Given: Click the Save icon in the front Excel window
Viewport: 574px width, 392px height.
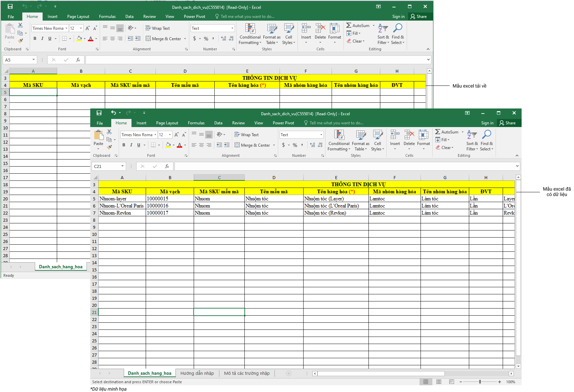Looking at the screenshot, I should pyautogui.click(x=99, y=113).
